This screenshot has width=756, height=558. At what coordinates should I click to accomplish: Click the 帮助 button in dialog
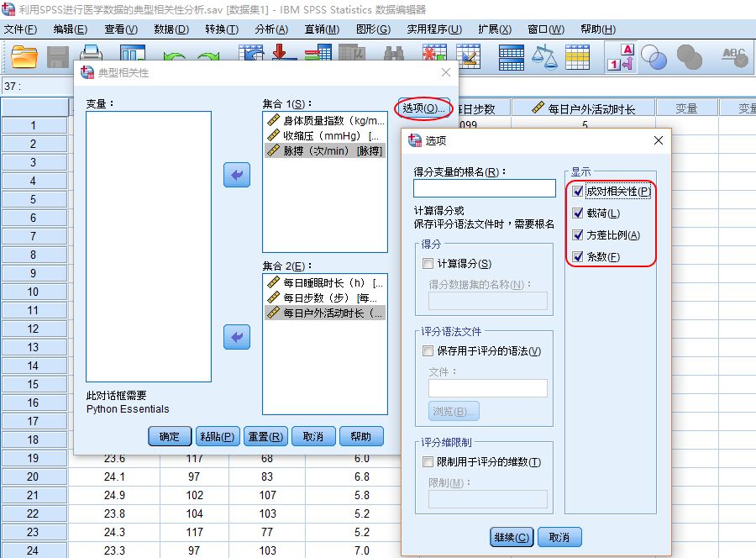(x=361, y=436)
